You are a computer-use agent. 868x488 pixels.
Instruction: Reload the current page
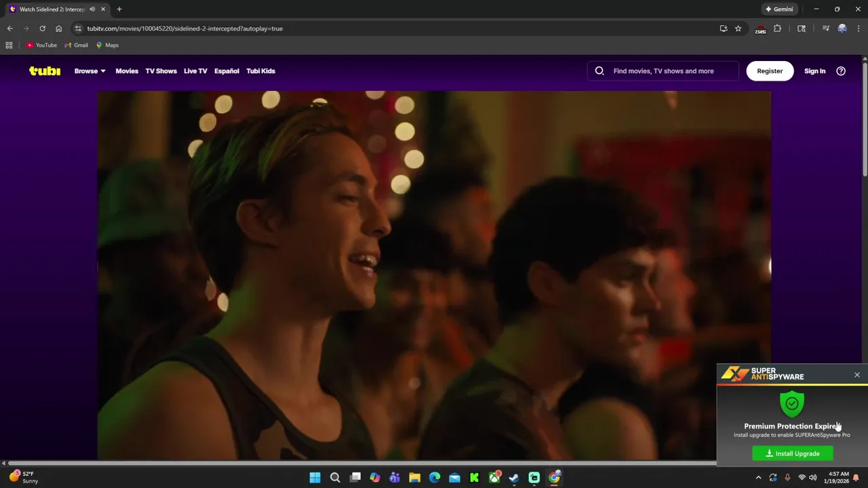[42, 28]
